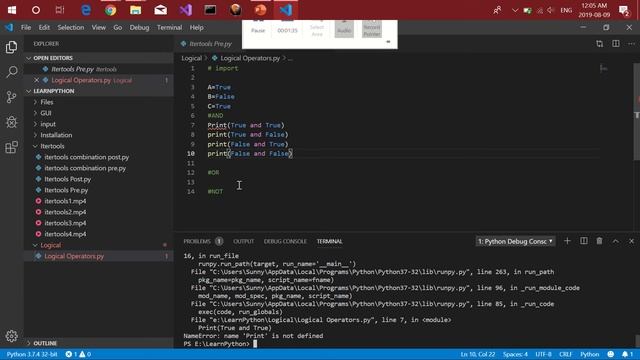Open the Manage gear settings
This screenshot has width=640, height=360.
(11, 336)
